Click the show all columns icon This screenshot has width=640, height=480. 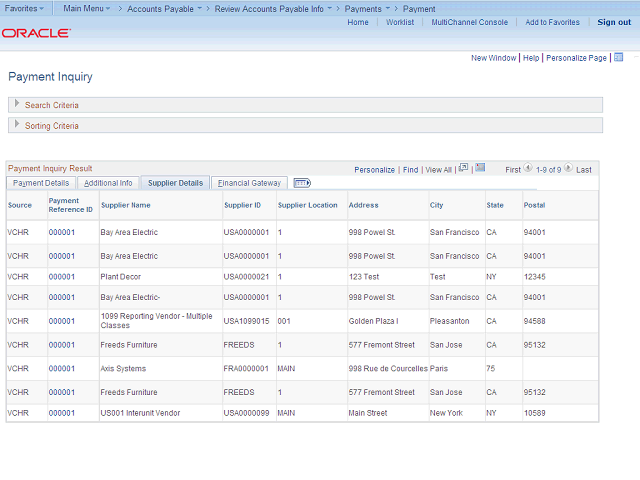tap(302, 183)
